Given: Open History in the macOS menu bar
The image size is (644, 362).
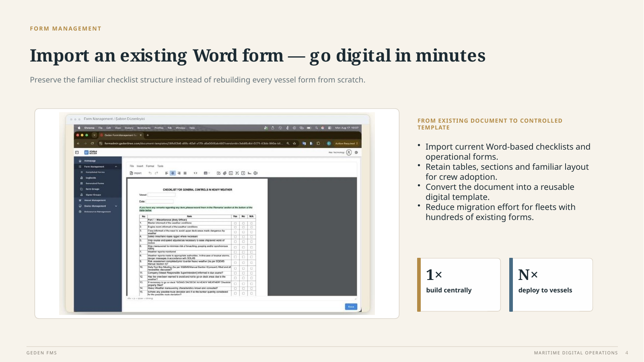Looking at the screenshot, I should point(129,128).
